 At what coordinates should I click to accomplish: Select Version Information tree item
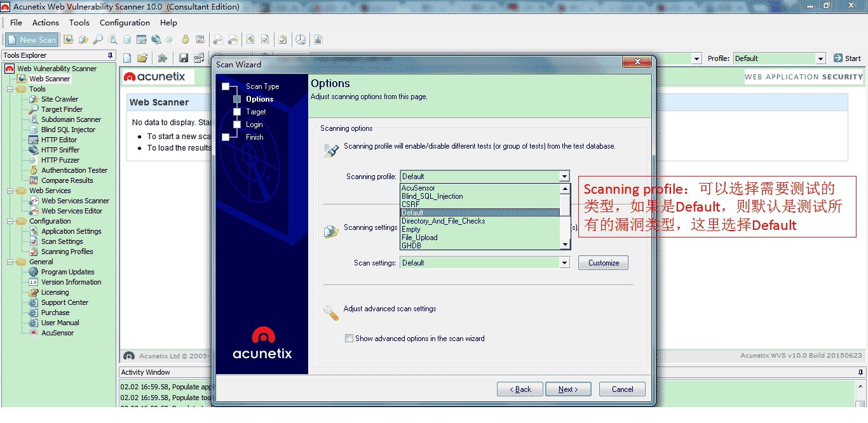(x=71, y=282)
